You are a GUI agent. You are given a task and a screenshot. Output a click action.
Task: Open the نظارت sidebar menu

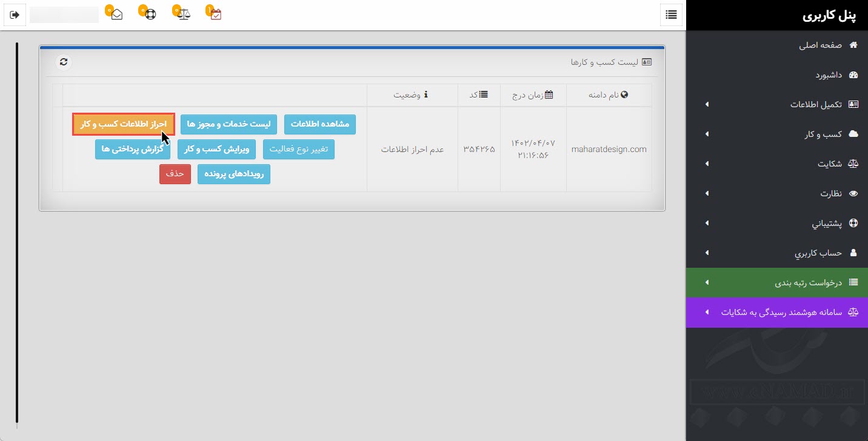click(777, 193)
